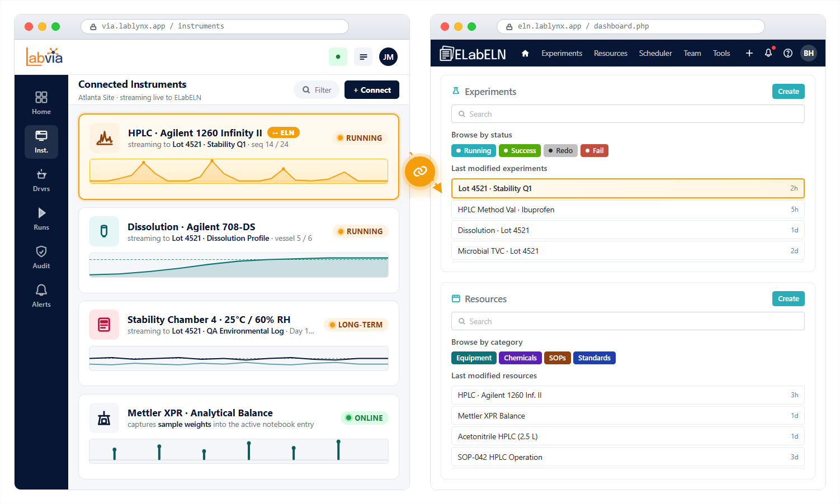Click the Experiments search field
840x504 pixels.
pyautogui.click(x=628, y=114)
